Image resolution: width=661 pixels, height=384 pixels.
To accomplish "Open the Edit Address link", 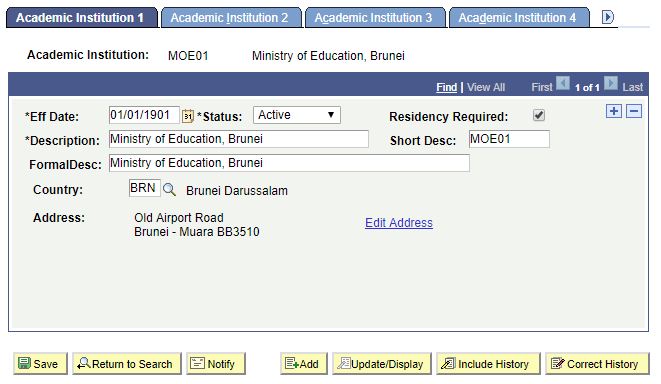I will (x=399, y=223).
